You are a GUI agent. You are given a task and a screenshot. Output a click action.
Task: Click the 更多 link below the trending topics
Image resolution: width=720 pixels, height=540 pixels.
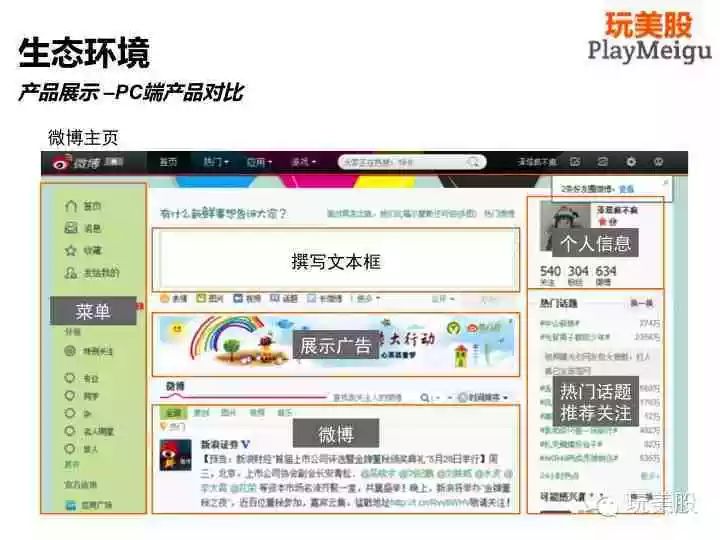(649, 476)
